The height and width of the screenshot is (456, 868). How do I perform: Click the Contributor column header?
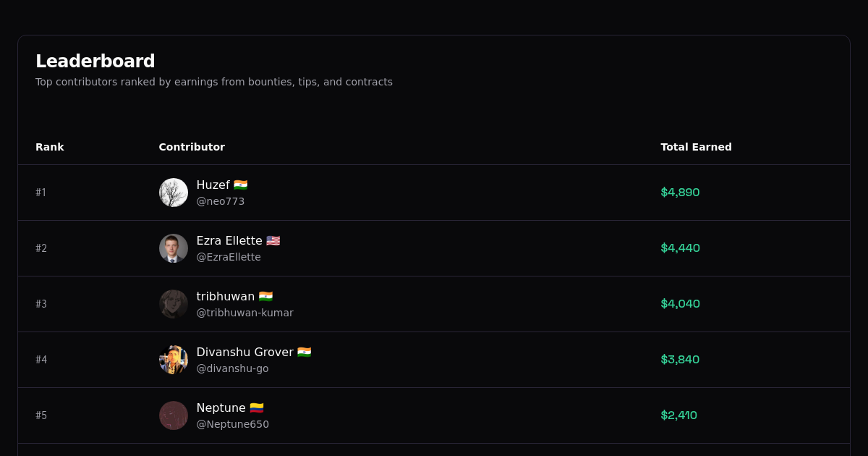tap(192, 147)
